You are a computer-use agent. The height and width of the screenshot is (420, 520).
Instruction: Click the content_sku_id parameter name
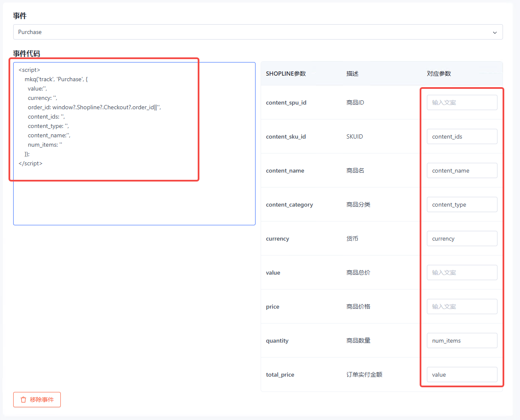(286, 136)
